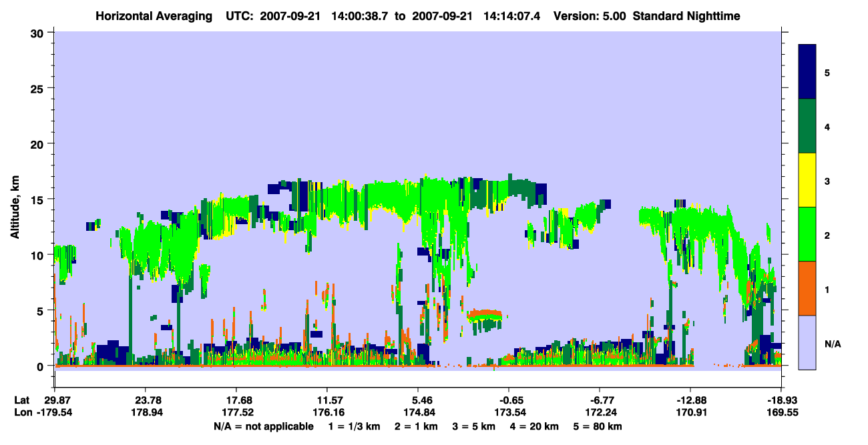This screenshot has height=445, width=868.
Task: Click 'Standard Nighttime' in the title
Action: click(687, 15)
